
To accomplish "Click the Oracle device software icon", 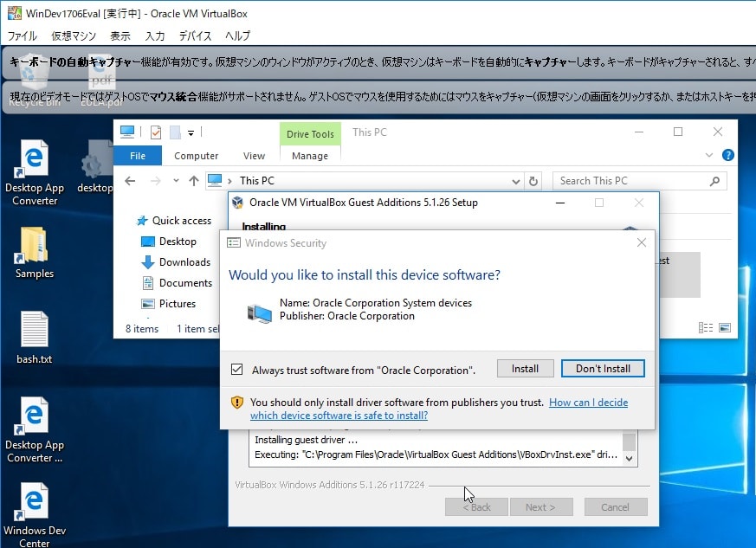I will click(260, 313).
